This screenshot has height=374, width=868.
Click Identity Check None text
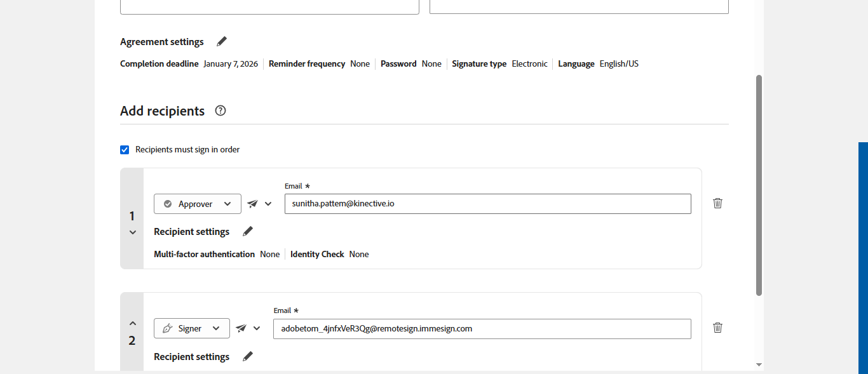[x=329, y=254]
